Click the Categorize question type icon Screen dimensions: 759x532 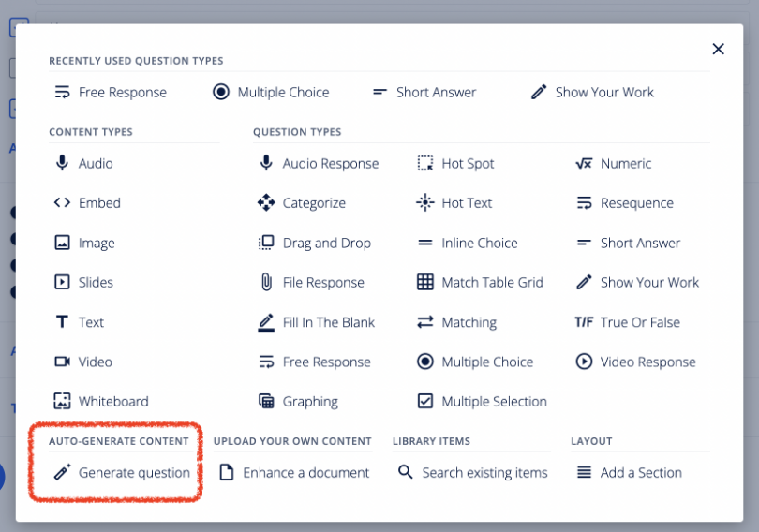point(266,202)
